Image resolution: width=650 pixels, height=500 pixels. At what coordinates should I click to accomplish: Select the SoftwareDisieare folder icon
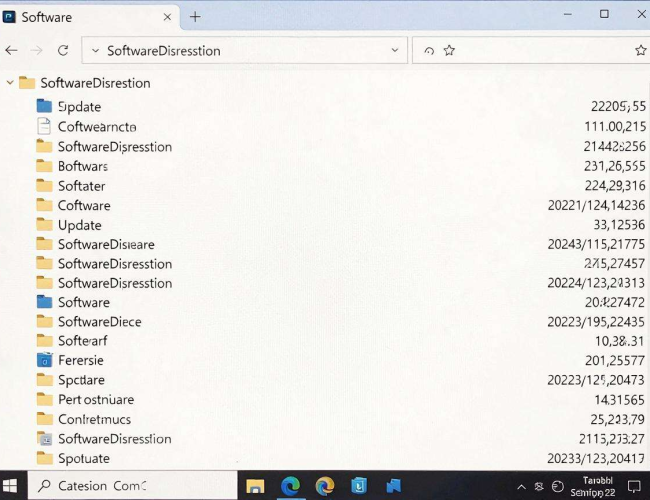click(x=44, y=244)
